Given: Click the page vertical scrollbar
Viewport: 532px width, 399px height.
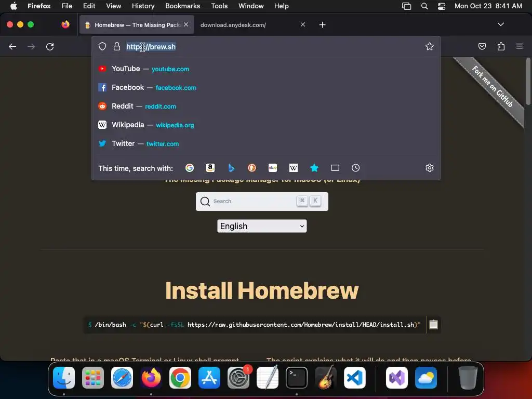Looking at the screenshot, I should 528,82.
